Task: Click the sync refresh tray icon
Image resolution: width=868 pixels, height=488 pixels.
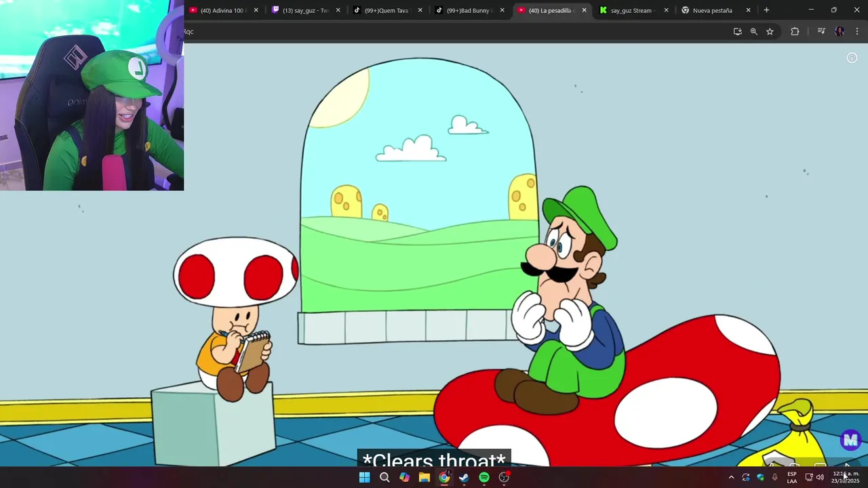Action: [x=746, y=477]
